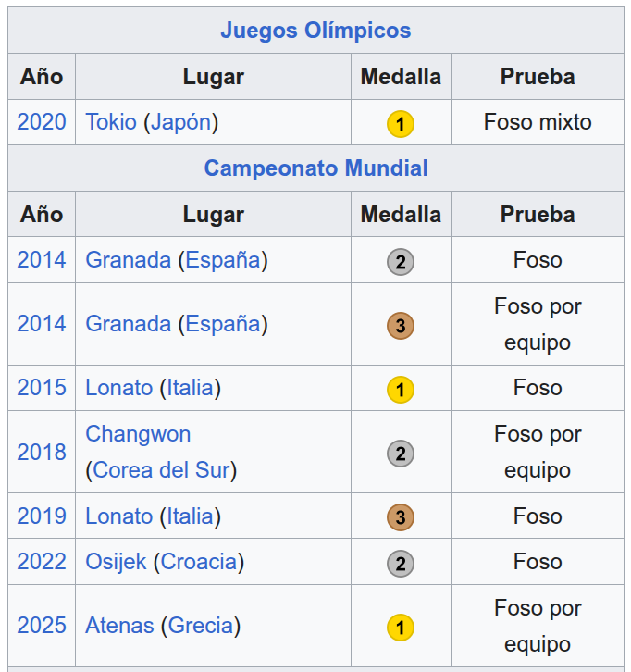Image resolution: width=631 pixels, height=672 pixels.
Task: Follow the Tokio link
Action: click(x=111, y=122)
